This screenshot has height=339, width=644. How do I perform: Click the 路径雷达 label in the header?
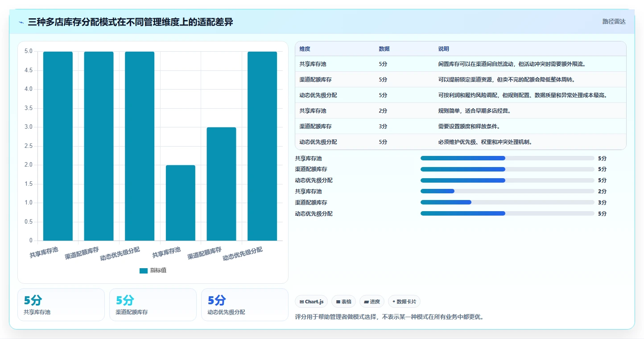[614, 21]
